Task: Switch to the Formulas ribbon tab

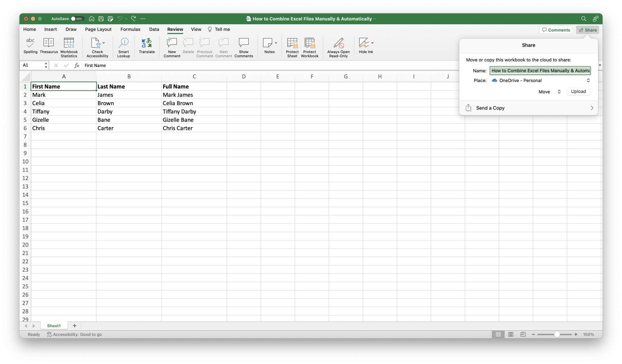Action: tap(130, 29)
